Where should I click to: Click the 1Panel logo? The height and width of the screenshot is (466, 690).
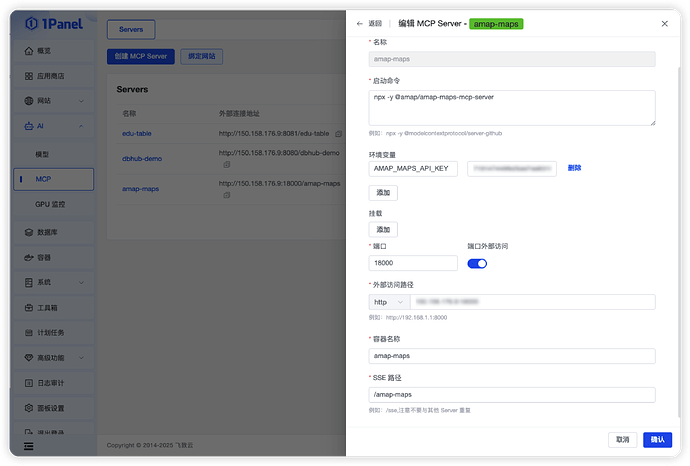pyautogui.click(x=54, y=24)
